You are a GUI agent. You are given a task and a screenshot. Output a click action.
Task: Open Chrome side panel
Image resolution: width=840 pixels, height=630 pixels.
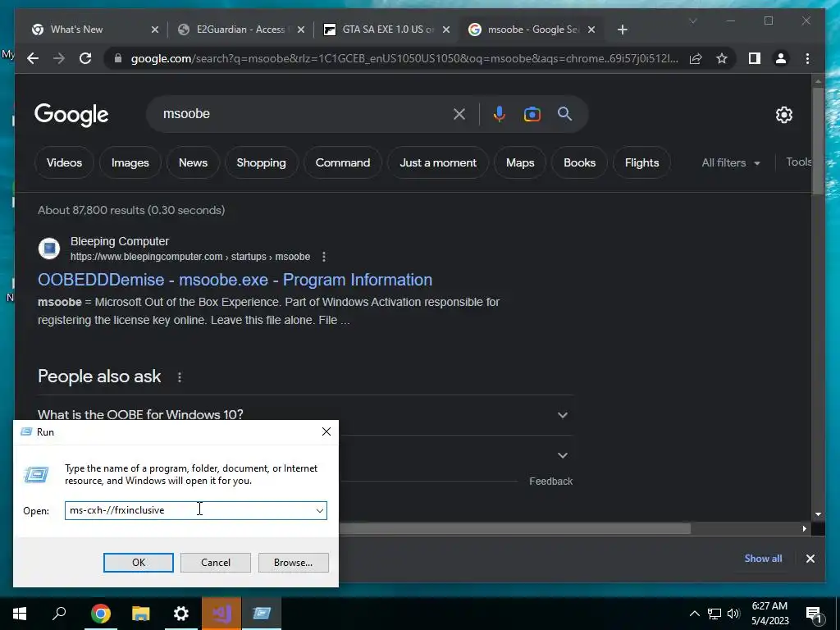tap(755, 58)
